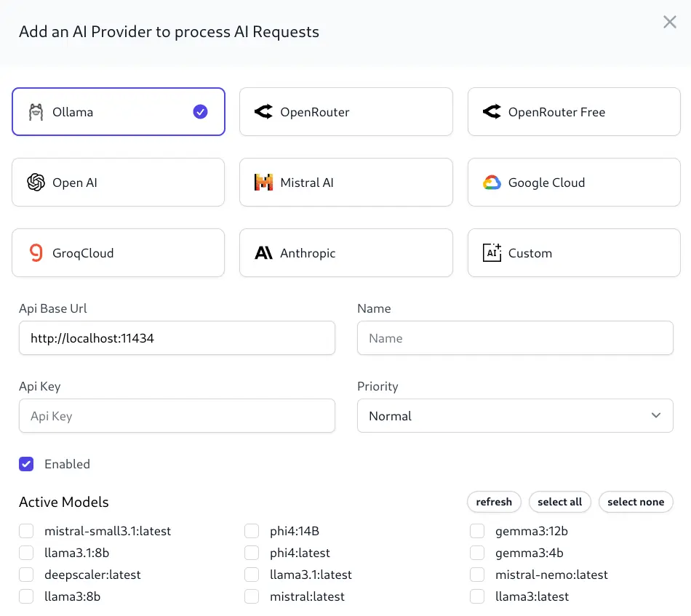Choose OpenRouter as the provider
Image resolution: width=691 pixels, height=616 pixels.
pyautogui.click(x=346, y=112)
